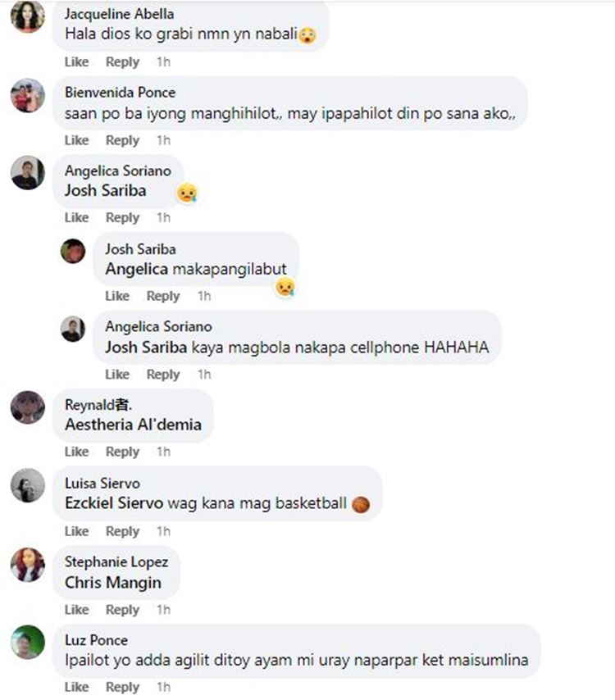615x700 pixels.
Task: Reply to Stephanie Lopez's comment
Action: (x=122, y=609)
